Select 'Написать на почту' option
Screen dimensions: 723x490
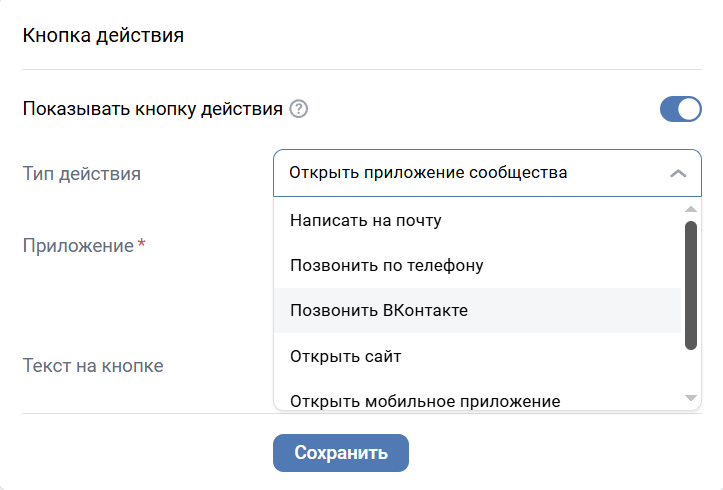click(366, 220)
